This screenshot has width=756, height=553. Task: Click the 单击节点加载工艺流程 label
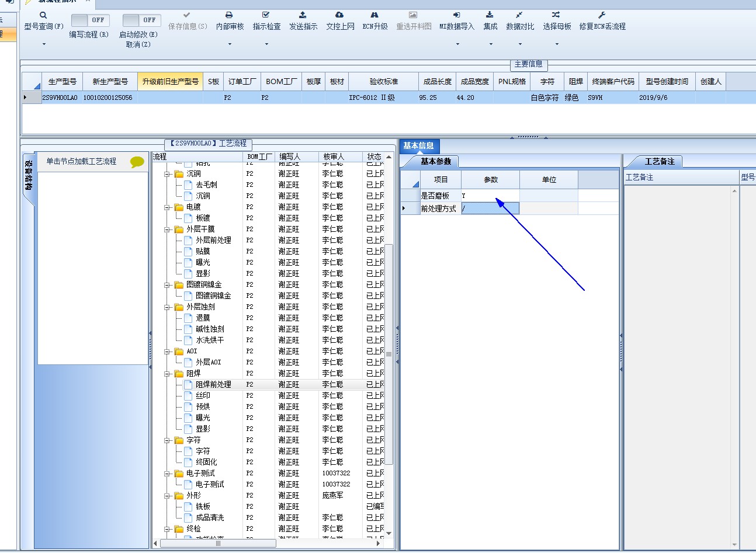81,162
